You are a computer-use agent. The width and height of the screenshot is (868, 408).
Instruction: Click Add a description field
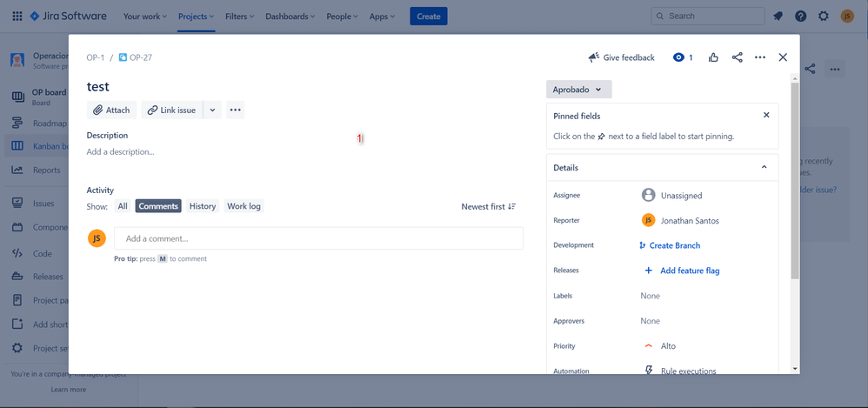tap(120, 151)
